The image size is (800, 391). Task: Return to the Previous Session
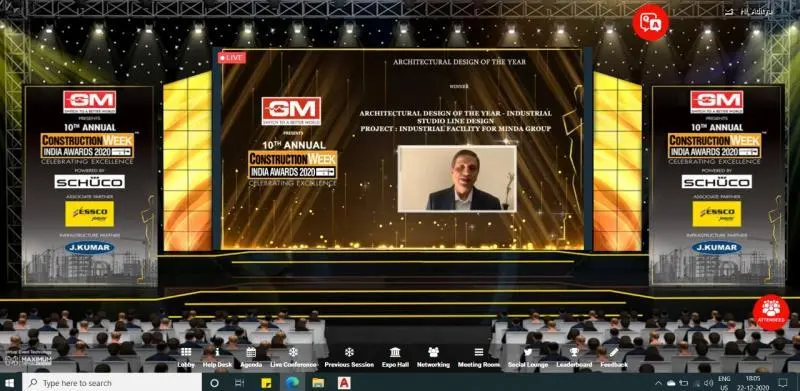[x=349, y=357]
